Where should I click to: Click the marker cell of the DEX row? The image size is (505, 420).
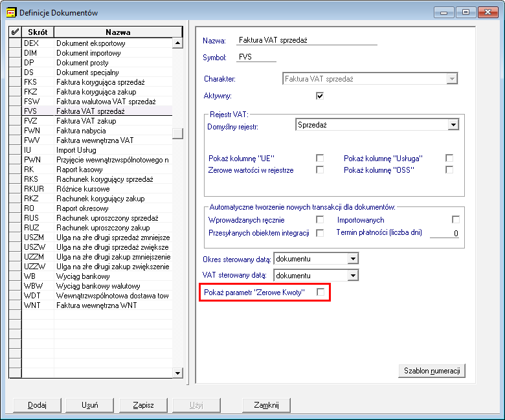point(15,43)
